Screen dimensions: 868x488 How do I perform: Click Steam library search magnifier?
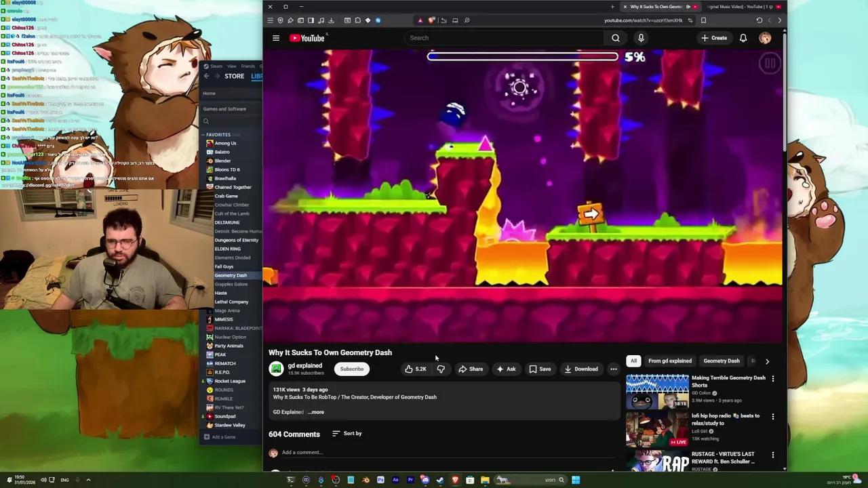point(206,121)
